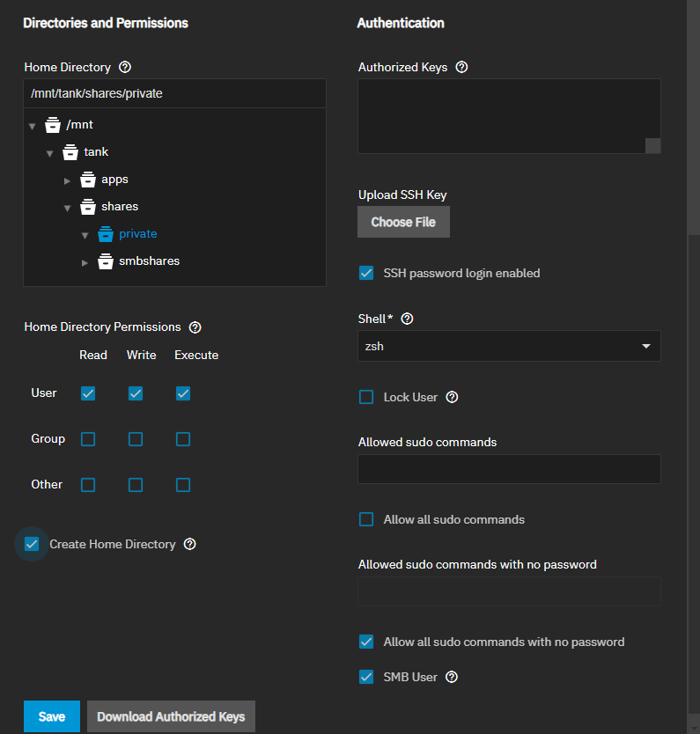Show help for Authorized Keys field
This screenshot has height=734, width=700.
[x=461, y=67]
